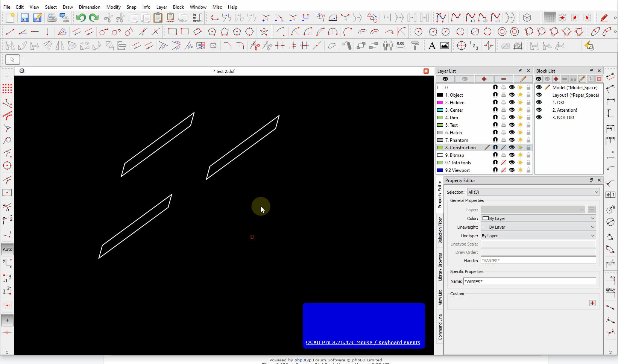Click the selection arrow pointer tool
Screen dimensions: 618x364
[x=12, y=59]
